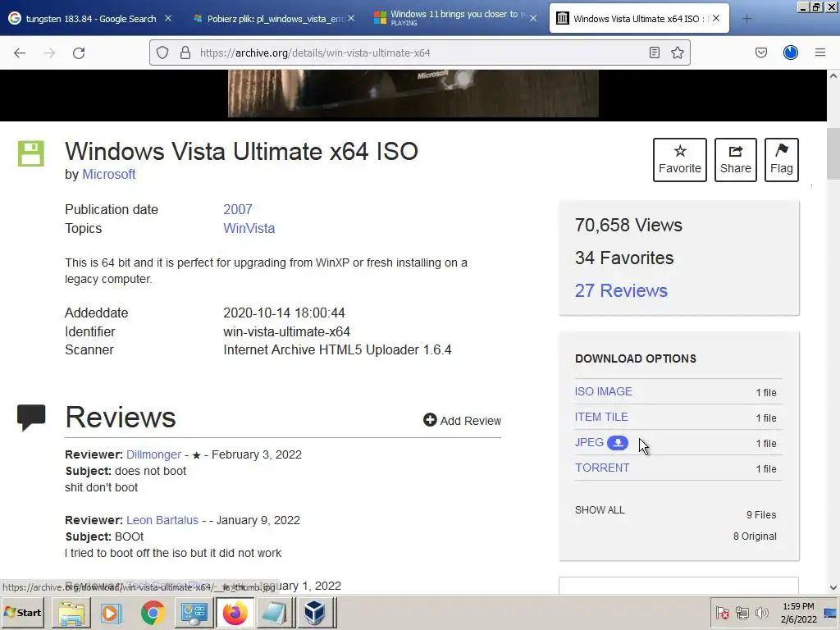The width and height of the screenshot is (840, 630).
Task: Click the page vertical scrollbar thumb
Action: click(833, 154)
